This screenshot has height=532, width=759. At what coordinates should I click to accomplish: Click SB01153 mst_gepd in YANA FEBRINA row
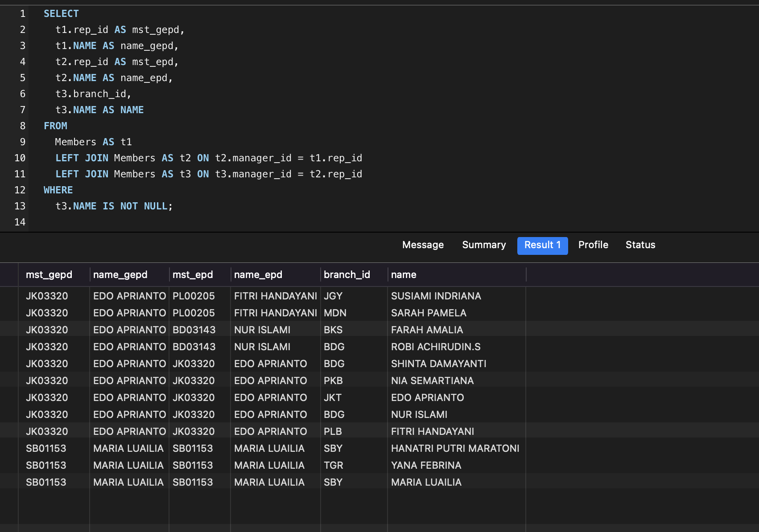pos(46,466)
